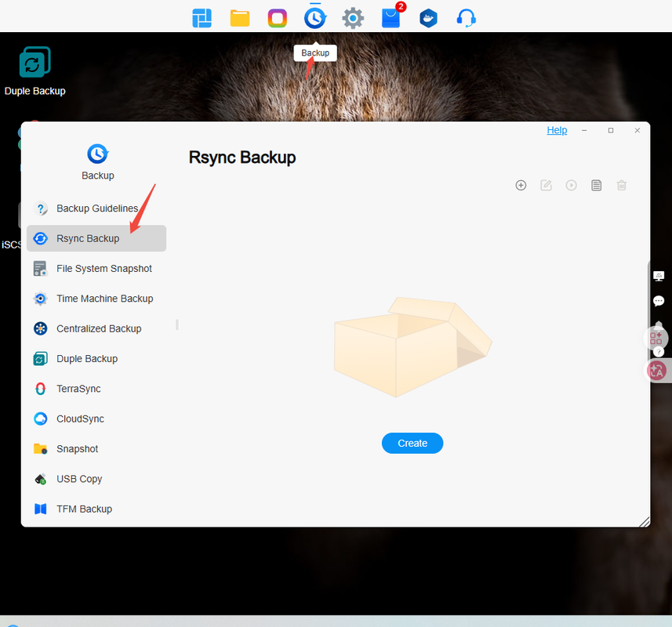Launch the colorful square app in dock
This screenshot has height=627, width=672.
(278, 18)
